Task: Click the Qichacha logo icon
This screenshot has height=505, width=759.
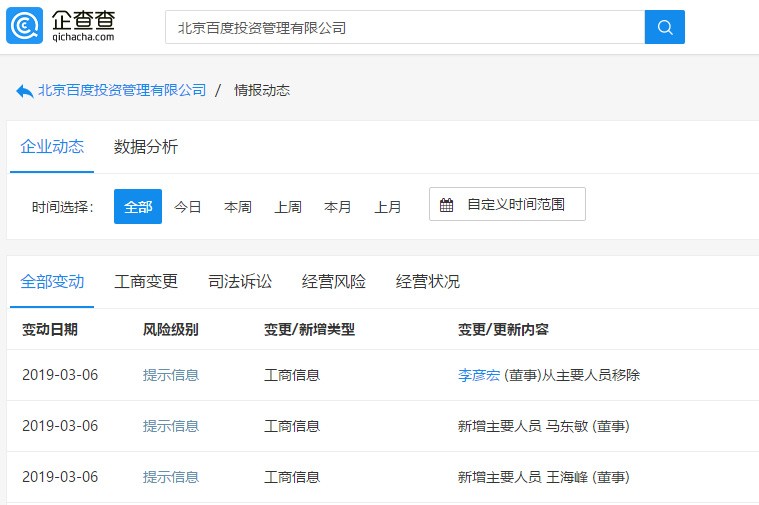Action: point(25,26)
